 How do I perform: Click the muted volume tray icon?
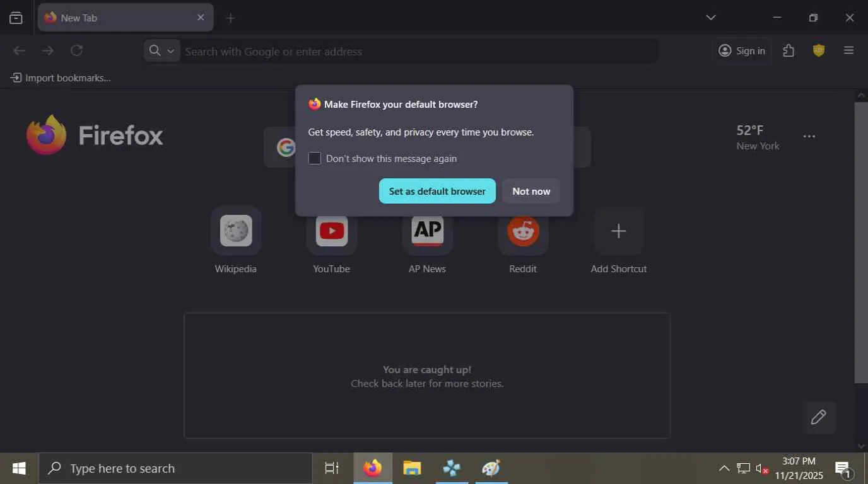coord(762,468)
